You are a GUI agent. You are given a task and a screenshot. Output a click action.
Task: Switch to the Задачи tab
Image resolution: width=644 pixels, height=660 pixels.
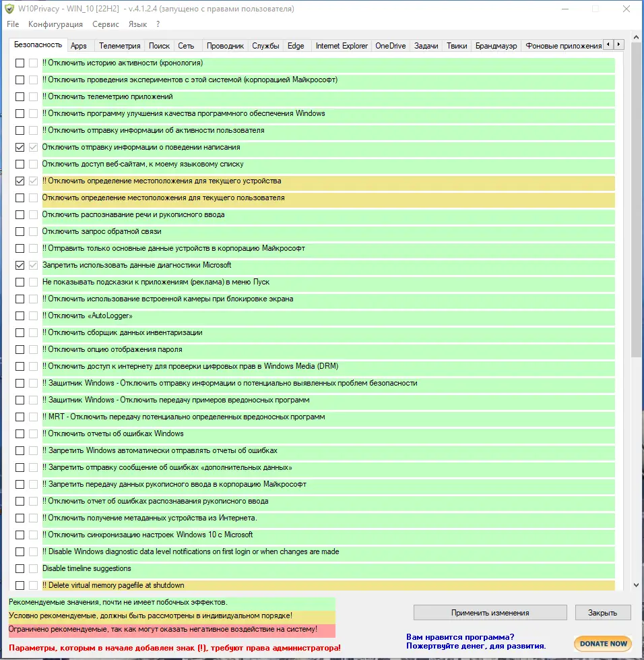click(426, 46)
